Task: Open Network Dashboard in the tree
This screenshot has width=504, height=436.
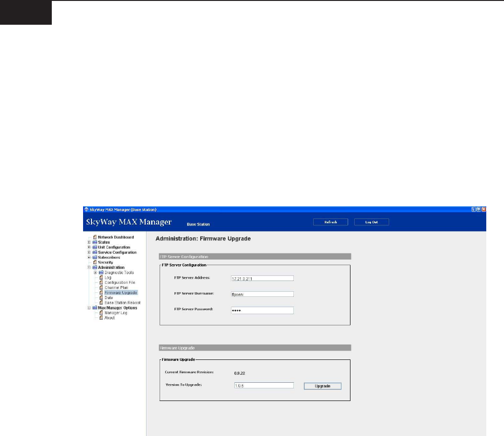Action: point(116,237)
